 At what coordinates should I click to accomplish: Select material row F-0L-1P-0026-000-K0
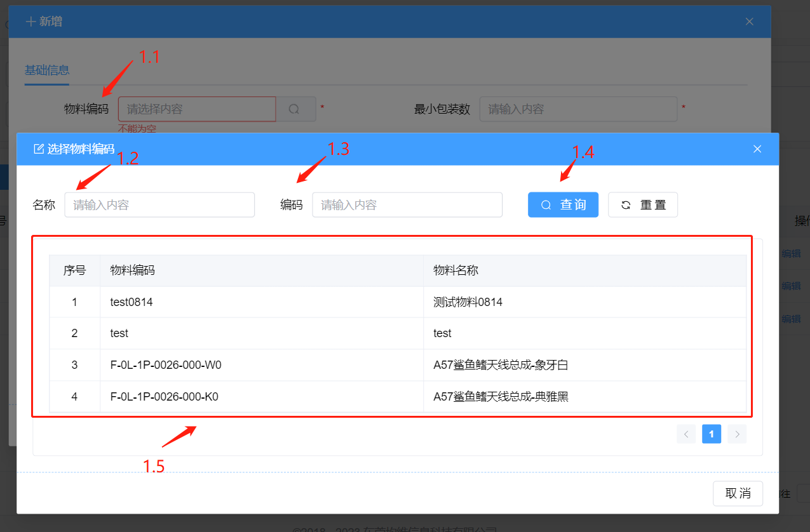click(x=164, y=397)
